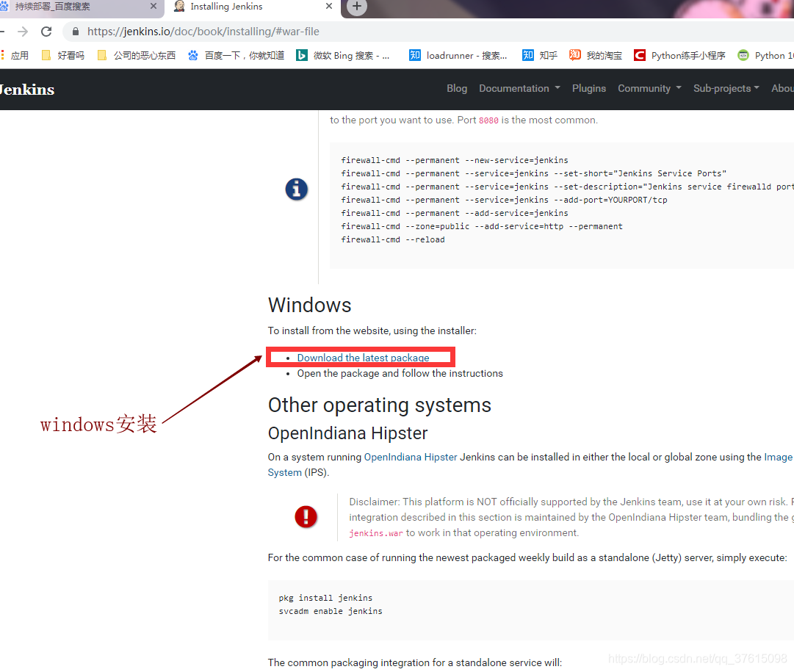Viewport: 794px width, 672px height.
Task: Open the Python练手小程序 bookmark
Action: tap(680, 55)
